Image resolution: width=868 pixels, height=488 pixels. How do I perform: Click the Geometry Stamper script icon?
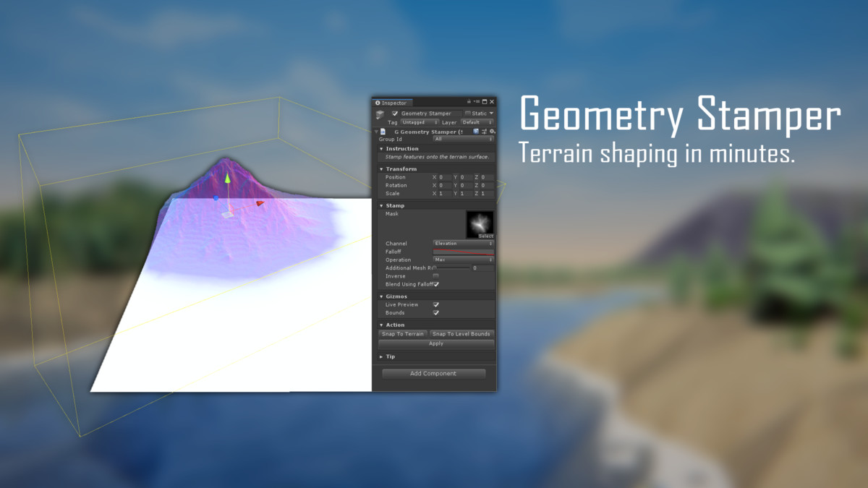tap(383, 132)
